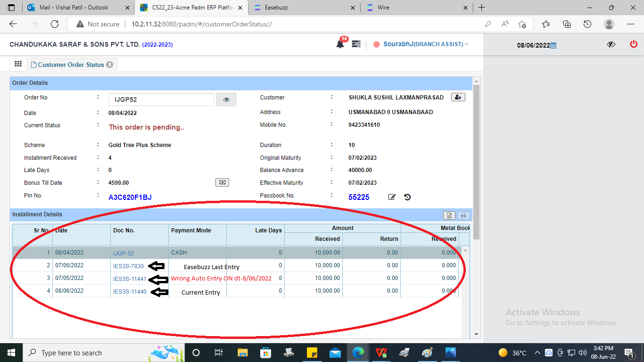Close the Customer Order Status tab

[x=109, y=65]
